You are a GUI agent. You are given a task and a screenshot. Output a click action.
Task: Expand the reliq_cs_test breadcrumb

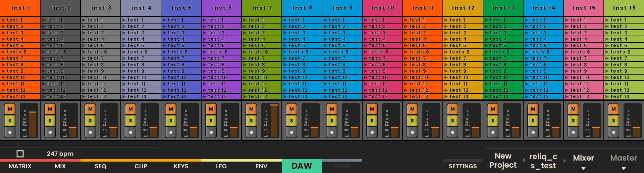click(543, 161)
